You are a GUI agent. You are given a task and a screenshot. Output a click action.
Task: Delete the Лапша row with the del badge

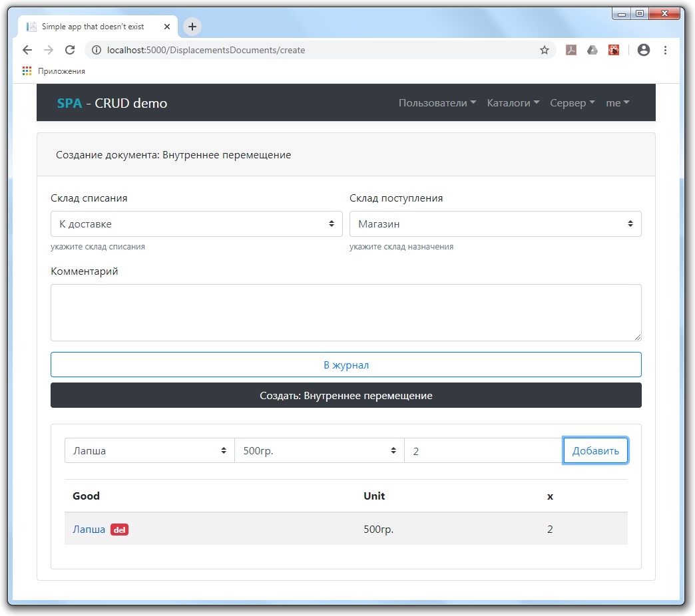pos(119,530)
